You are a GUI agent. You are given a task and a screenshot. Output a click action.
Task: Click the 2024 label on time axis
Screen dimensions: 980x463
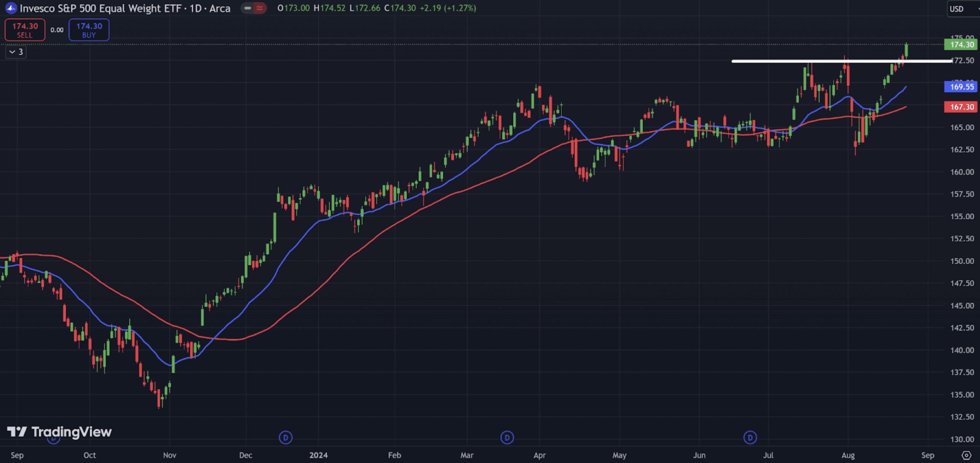pyautogui.click(x=318, y=455)
